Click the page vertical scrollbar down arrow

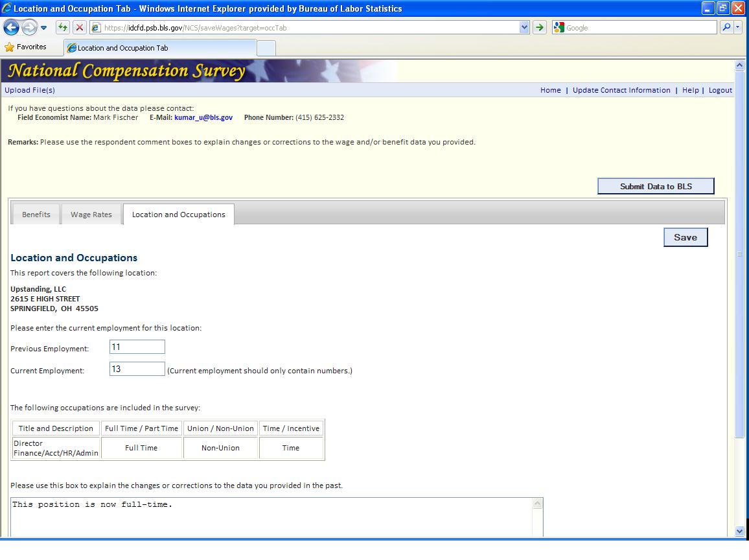(x=740, y=531)
